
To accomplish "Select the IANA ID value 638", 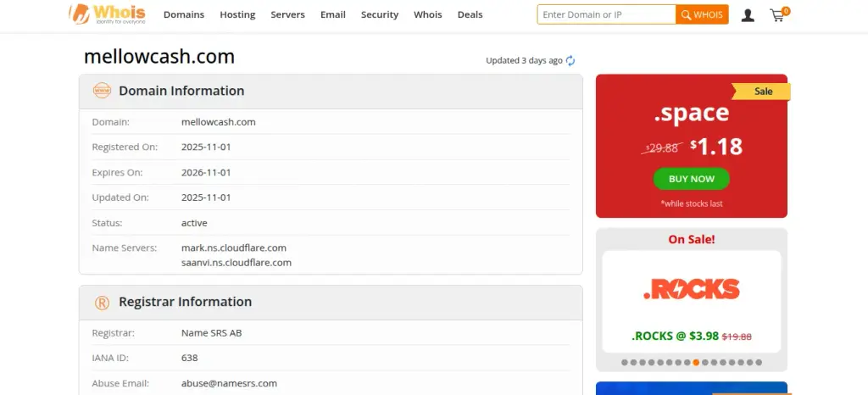I will 189,358.
